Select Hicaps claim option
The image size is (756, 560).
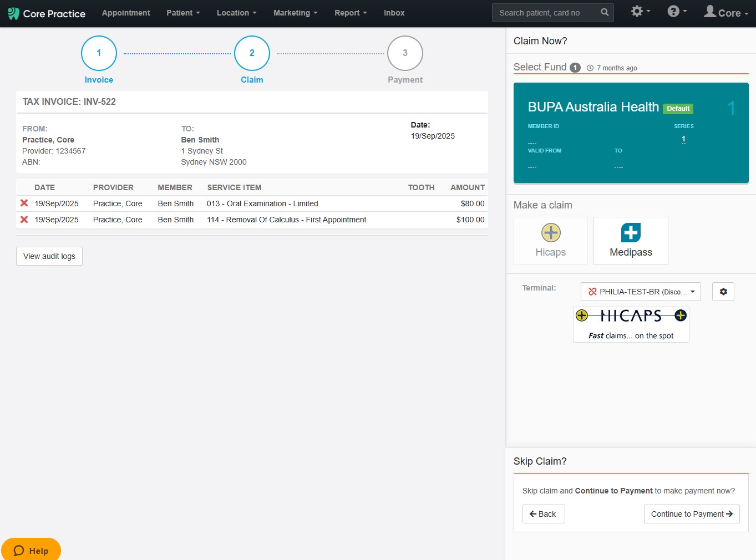pos(551,241)
